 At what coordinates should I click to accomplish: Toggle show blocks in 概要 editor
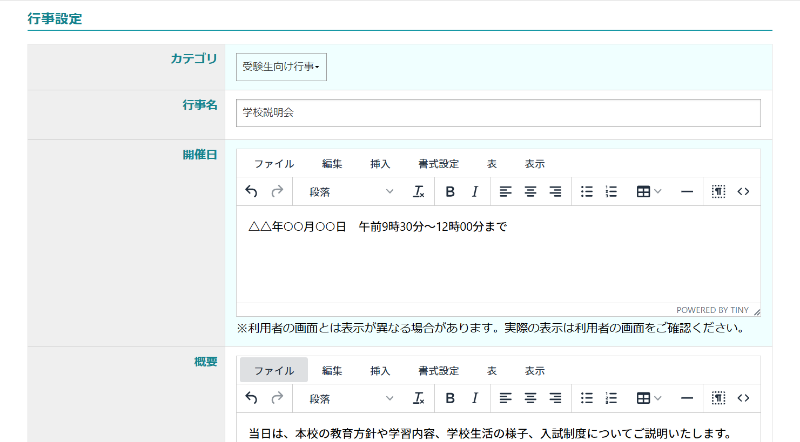tap(718, 398)
